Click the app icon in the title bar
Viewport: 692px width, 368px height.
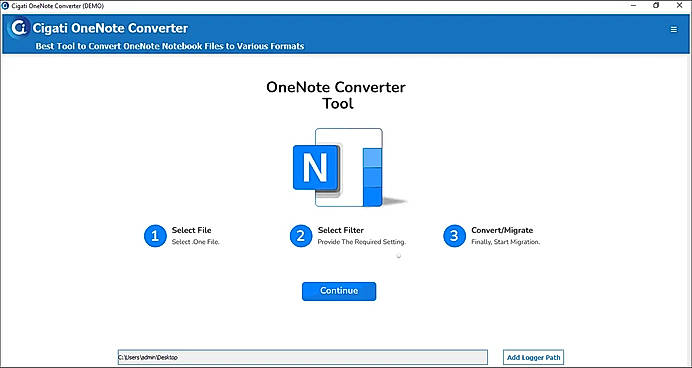click(x=5, y=6)
